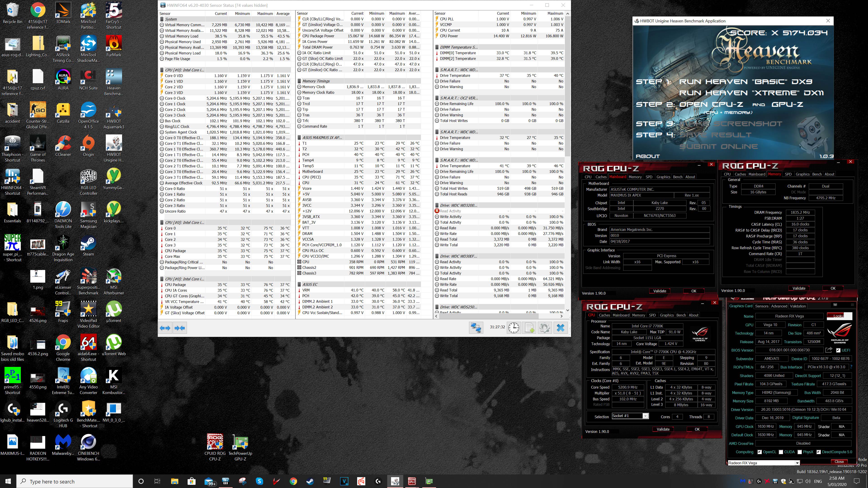
Task: Toggle GPU-Z DirectCompute 5.0 checkbox
Action: [818, 452]
